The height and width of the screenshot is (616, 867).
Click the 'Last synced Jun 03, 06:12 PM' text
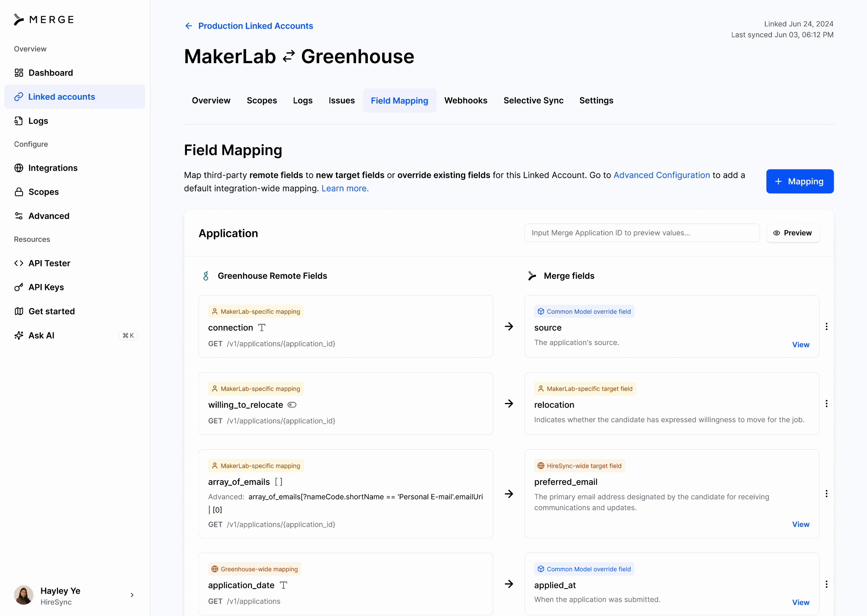coord(782,35)
